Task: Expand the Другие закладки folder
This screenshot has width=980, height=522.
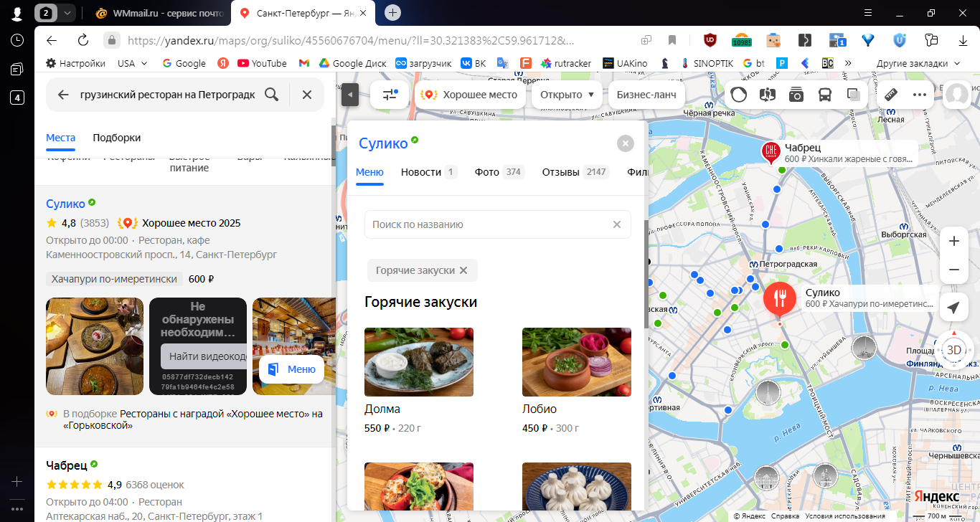Action: coord(918,63)
